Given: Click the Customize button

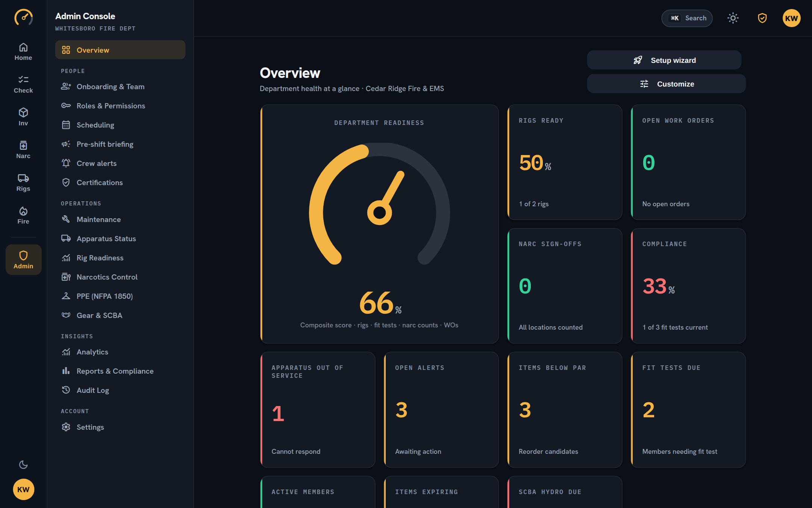Looking at the screenshot, I should 666,84.
